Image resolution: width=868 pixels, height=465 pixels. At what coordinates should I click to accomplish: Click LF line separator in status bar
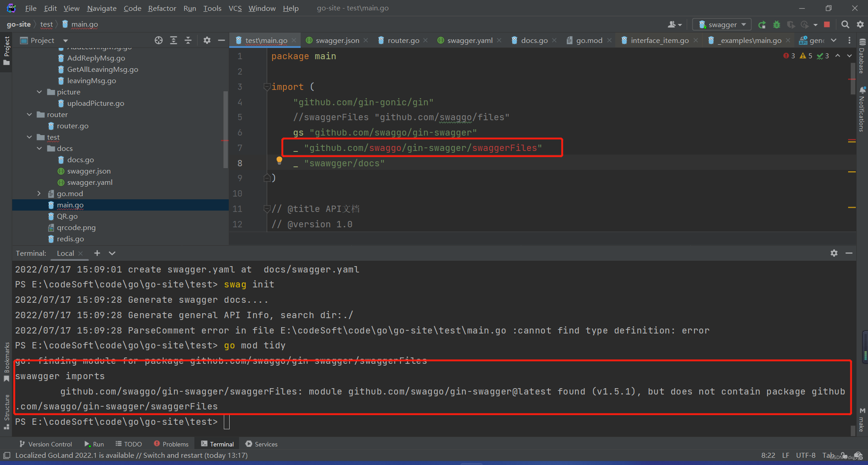tap(786, 455)
